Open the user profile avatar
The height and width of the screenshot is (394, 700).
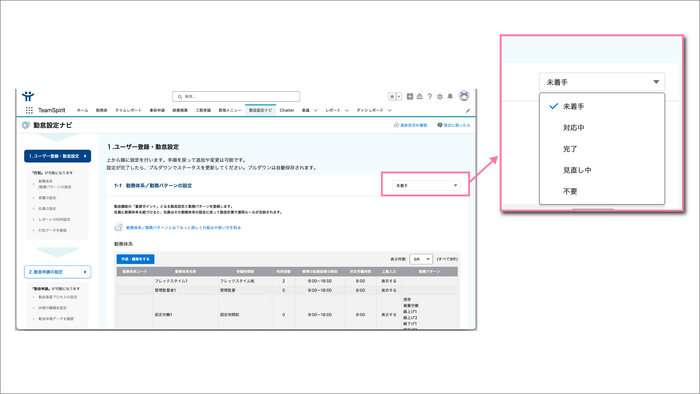click(x=464, y=95)
